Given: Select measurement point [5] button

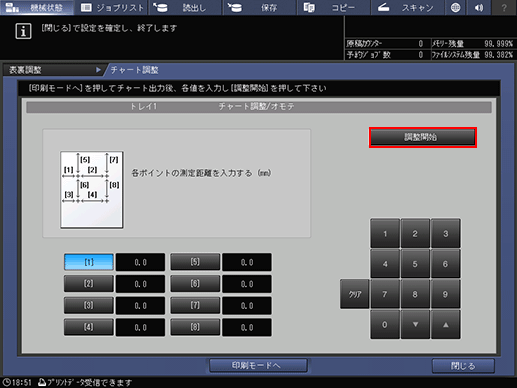Looking at the screenshot, I should [x=195, y=262].
